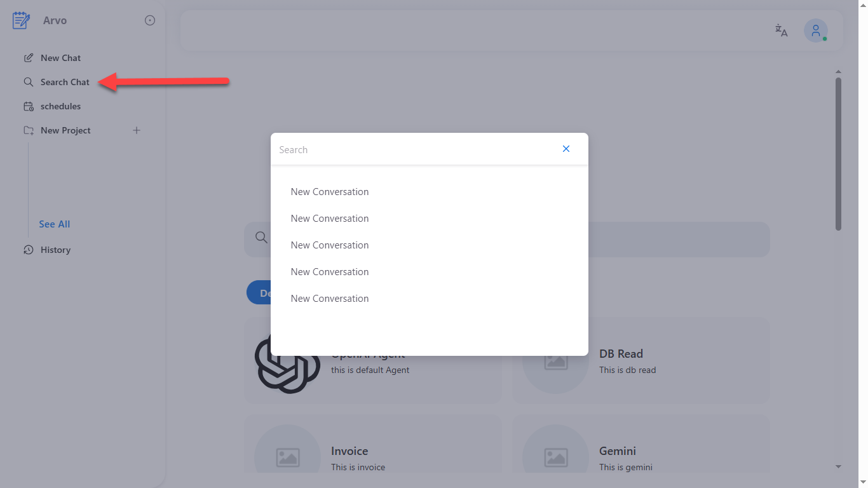Screen dimensions: 868x488
Task: Open the History section
Action: 55,250
